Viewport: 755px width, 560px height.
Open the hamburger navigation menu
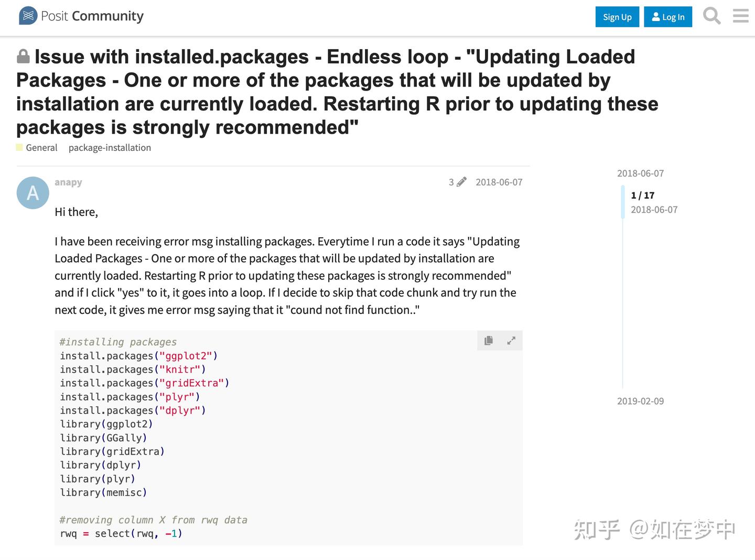(740, 16)
